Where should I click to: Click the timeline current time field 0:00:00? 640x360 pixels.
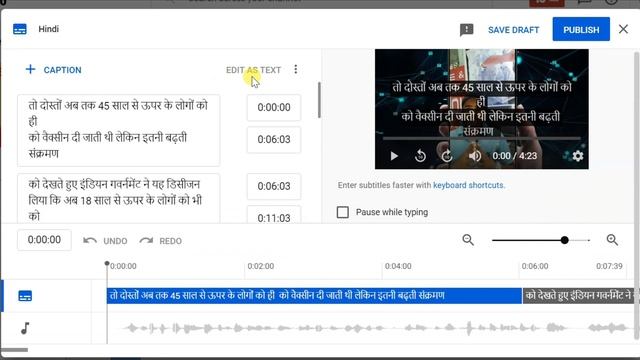tap(44, 240)
